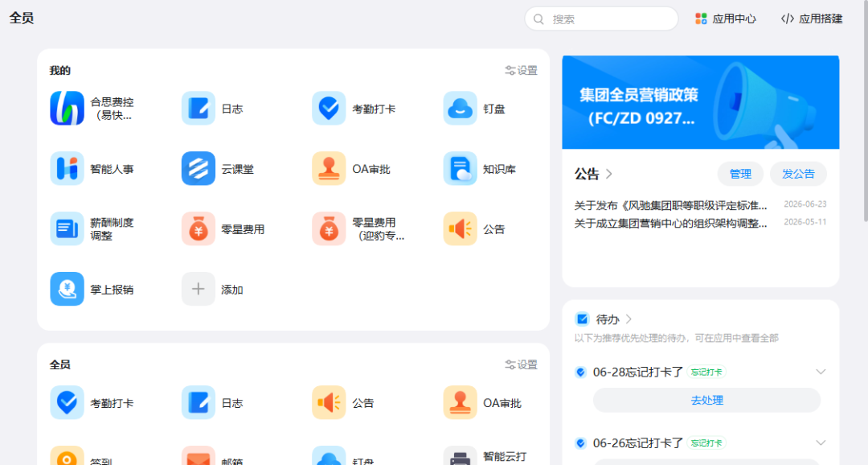The width and height of the screenshot is (868, 465).
Task: Open 应用搭建
Action: pos(812,19)
